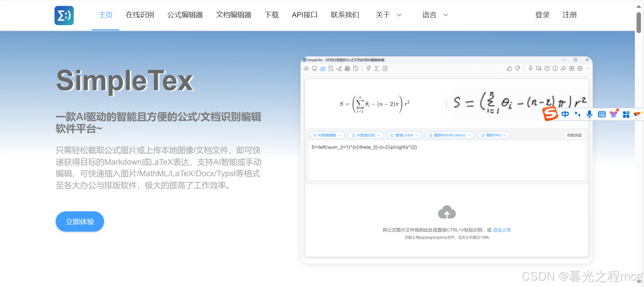Click the 隐藏原图 hide original button
The image size is (644, 287).
click(x=574, y=135)
